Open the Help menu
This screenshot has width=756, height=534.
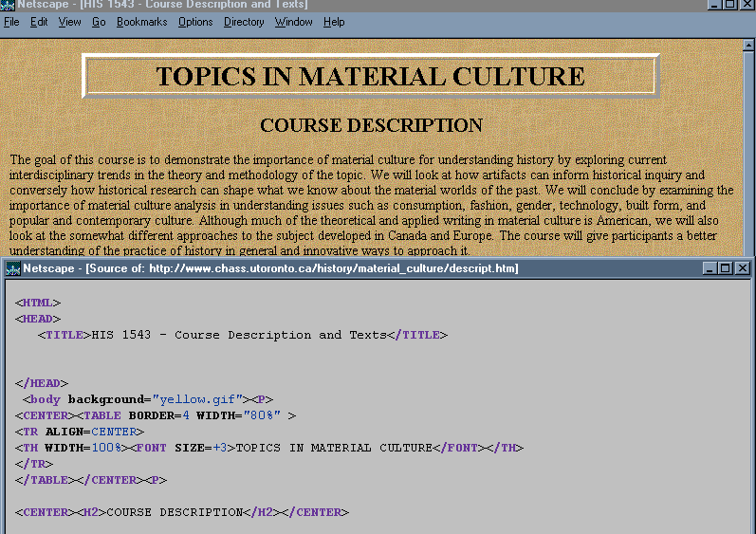(334, 22)
